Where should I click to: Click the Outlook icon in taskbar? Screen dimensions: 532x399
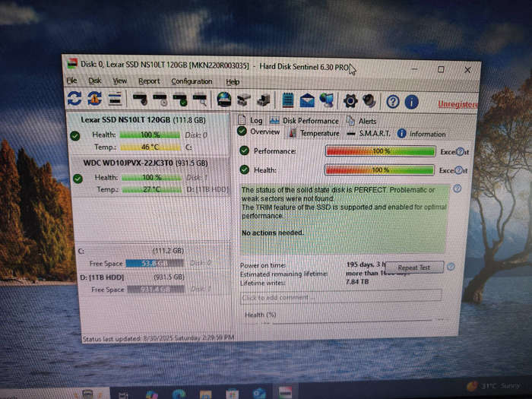point(259,394)
